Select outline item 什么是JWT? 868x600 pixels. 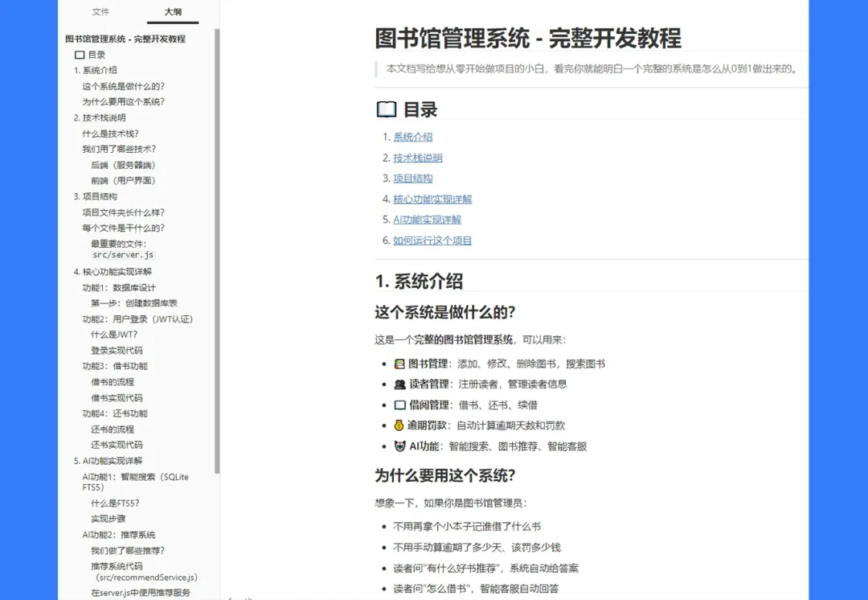pyautogui.click(x=114, y=335)
